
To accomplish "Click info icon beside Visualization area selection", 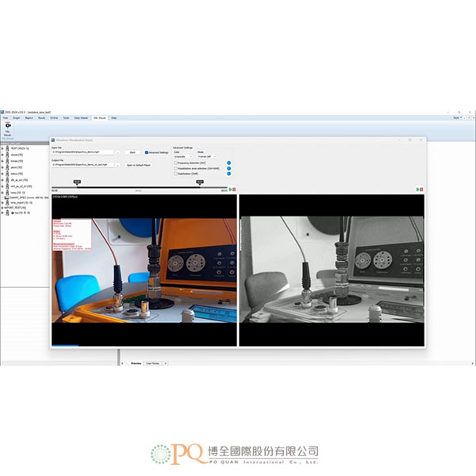I will click(229, 169).
